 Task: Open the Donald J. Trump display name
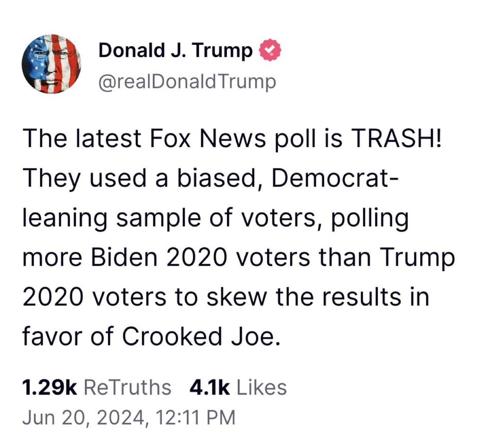click(x=175, y=51)
